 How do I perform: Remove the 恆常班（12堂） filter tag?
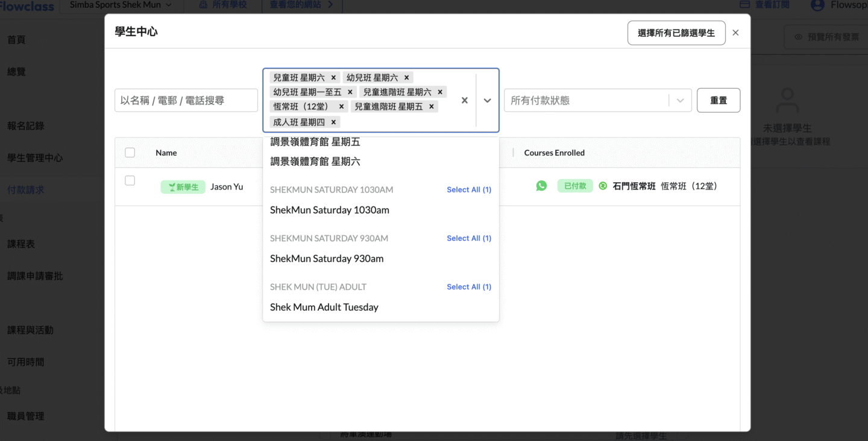(341, 107)
